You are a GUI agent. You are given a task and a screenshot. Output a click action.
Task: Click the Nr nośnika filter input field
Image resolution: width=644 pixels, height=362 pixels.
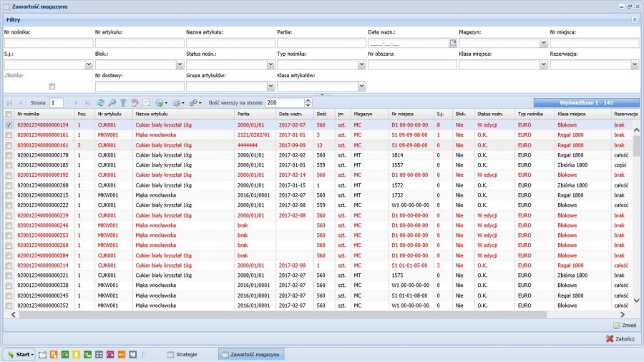click(49, 43)
